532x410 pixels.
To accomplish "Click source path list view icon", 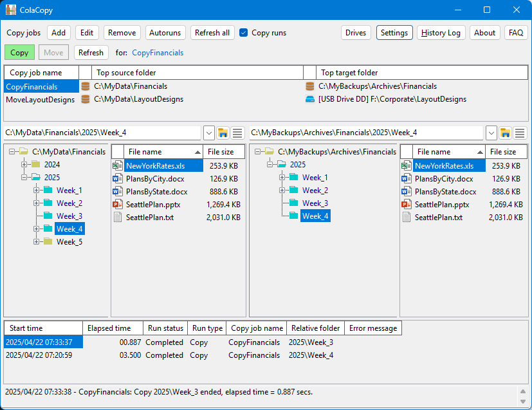I will tap(237, 133).
